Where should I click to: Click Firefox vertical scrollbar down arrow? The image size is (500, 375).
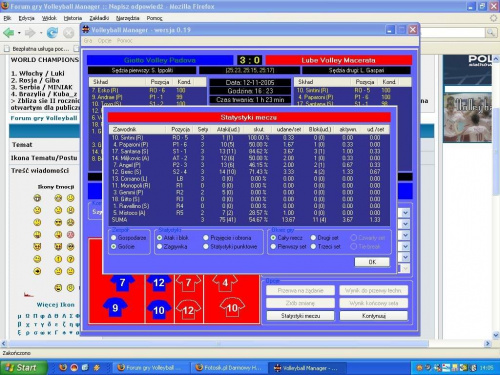[496, 335]
